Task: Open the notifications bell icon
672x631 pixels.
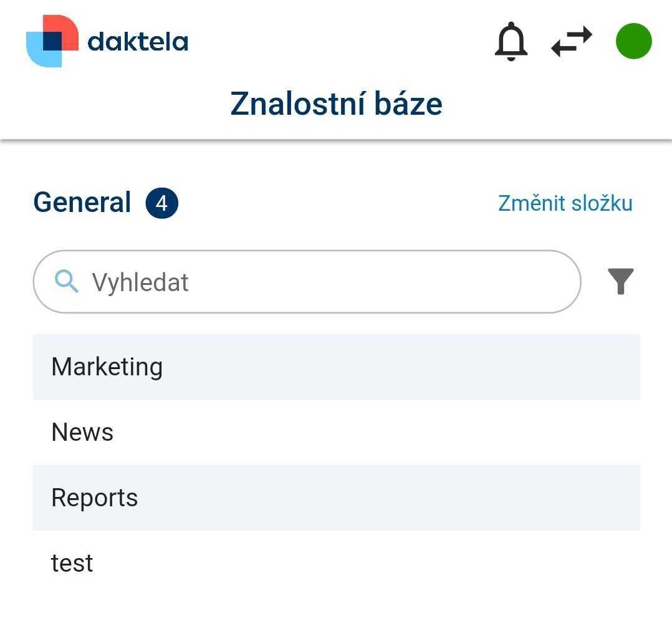Action: 511,42
